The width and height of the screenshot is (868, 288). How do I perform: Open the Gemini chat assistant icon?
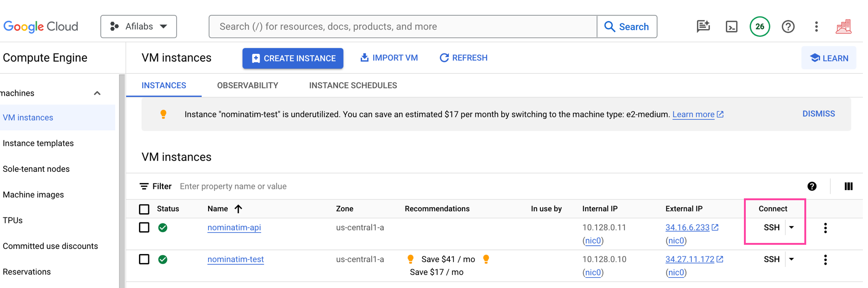[703, 26]
